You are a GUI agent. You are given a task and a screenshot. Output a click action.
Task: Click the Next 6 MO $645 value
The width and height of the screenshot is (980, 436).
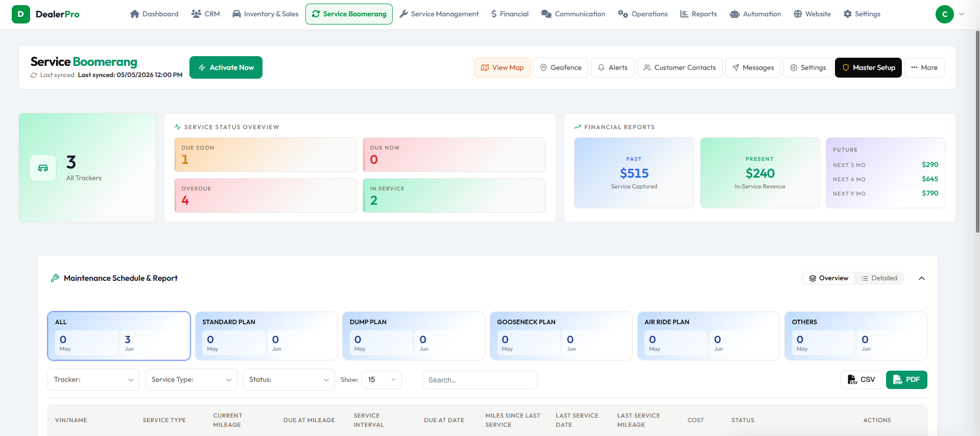pos(930,179)
